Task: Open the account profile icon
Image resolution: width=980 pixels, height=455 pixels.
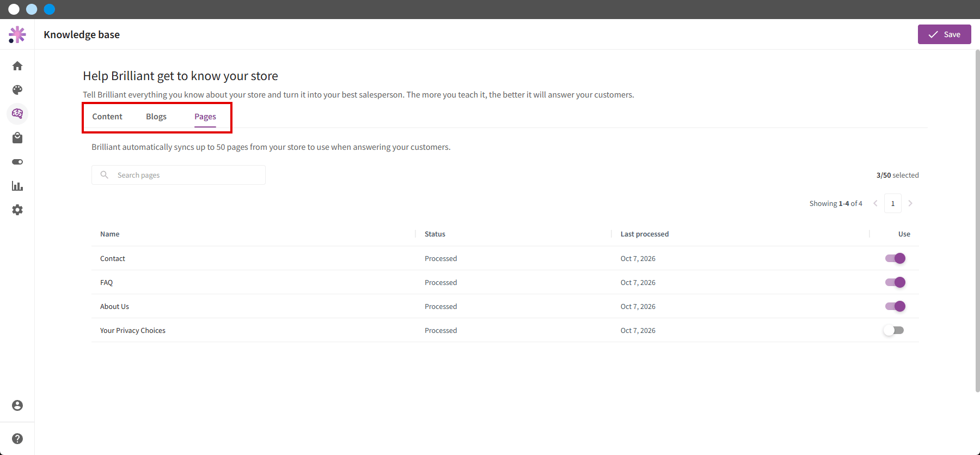Action: (17, 405)
